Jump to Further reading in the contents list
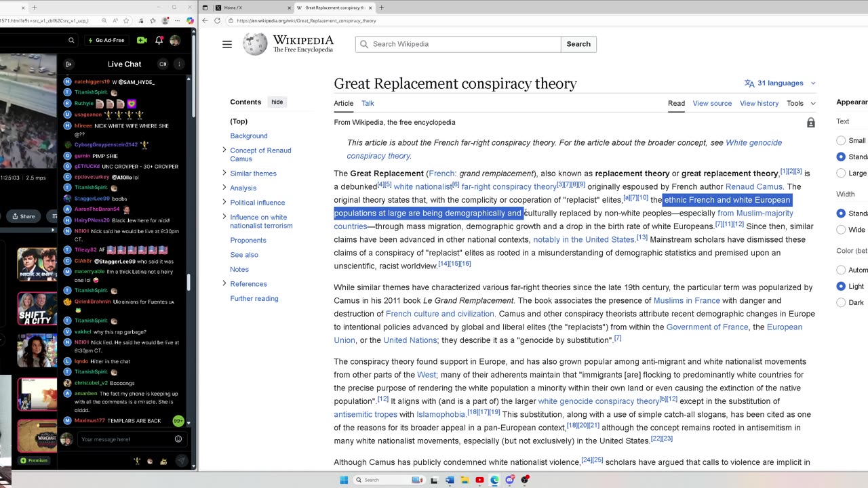The width and height of the screenshot is (868, 488). 254,298
